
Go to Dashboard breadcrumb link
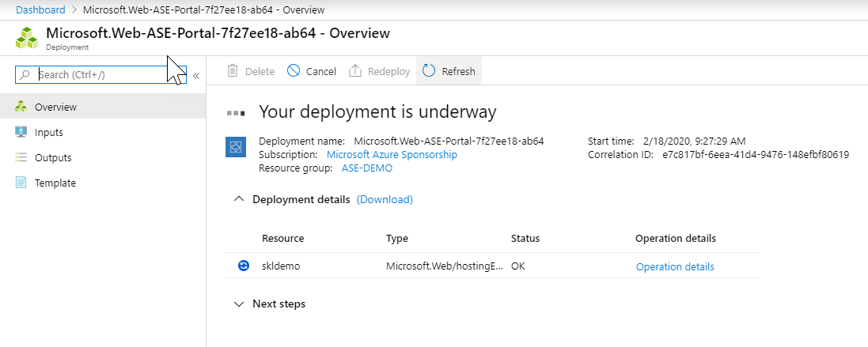(x=40, y=9)
